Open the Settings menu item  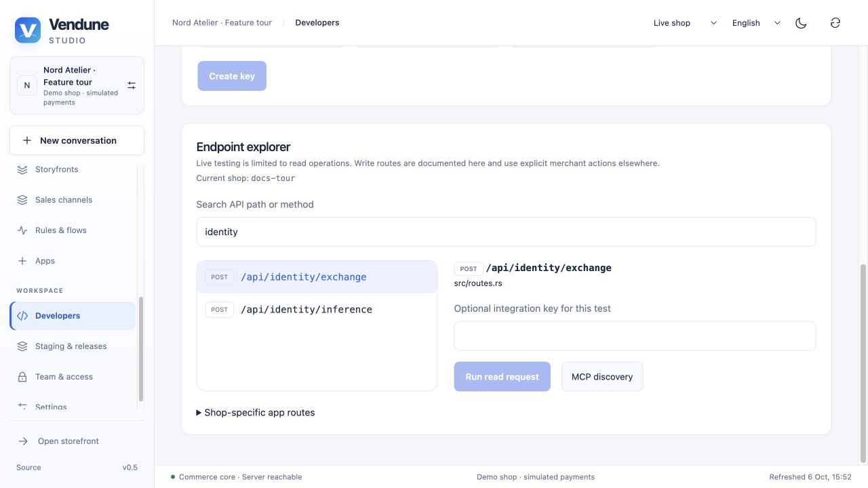(x=73, y=407)
